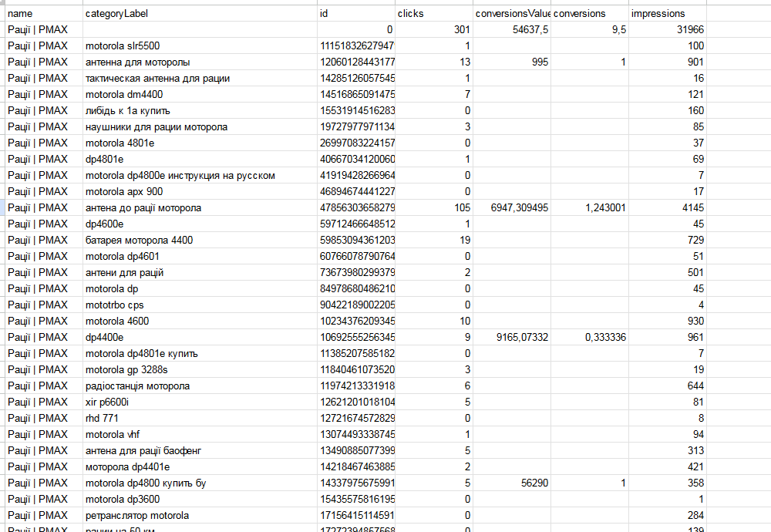Click the conversionsValue header cell

tap(512, 14)
